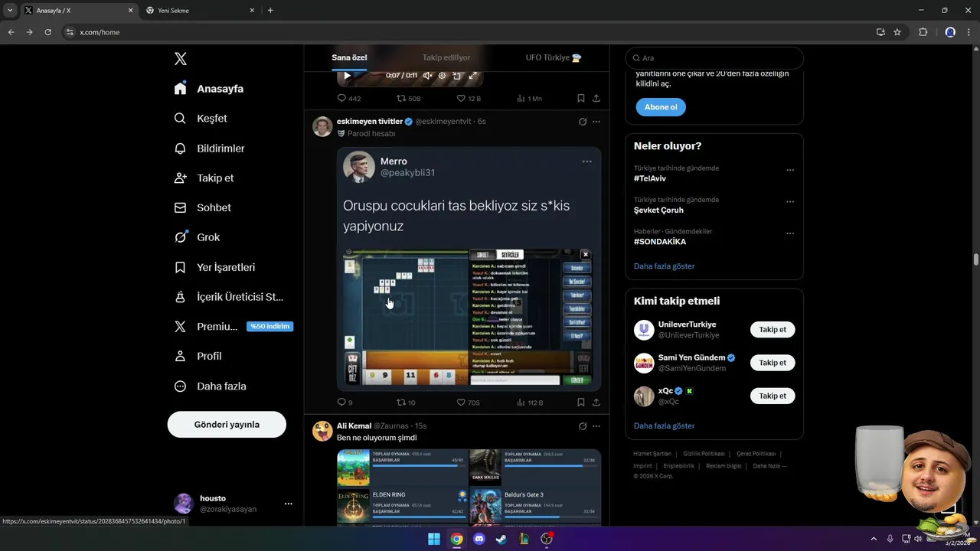
Task: Click Gönderi yayınla button
Action: pos(227,424)
